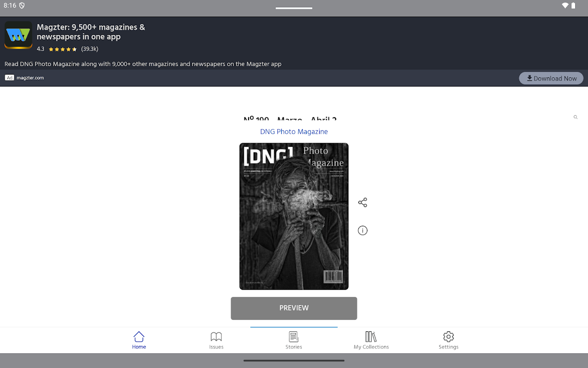Switch to the Home tab
Viewport: 588px width, 368px height.
pyautogui.click(x=139, y=340)
